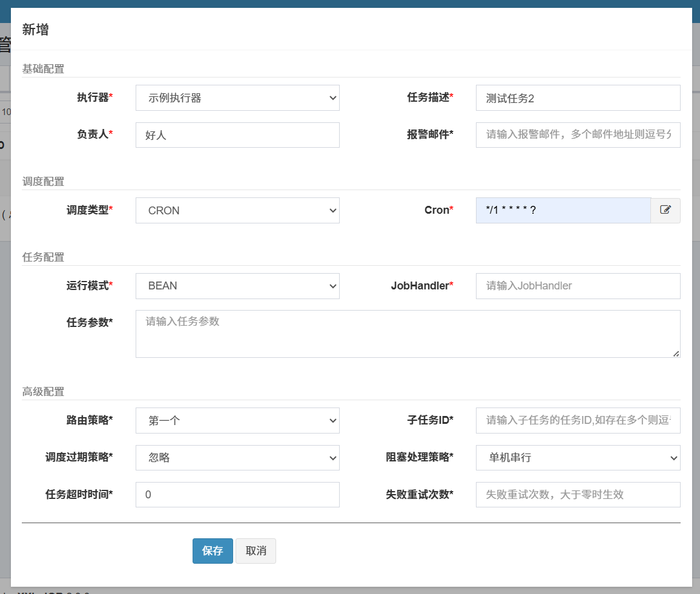The width and height of the screenshot is (700, 594).
Task: Open the Cron expression editor icon
Action: point(665,210)
